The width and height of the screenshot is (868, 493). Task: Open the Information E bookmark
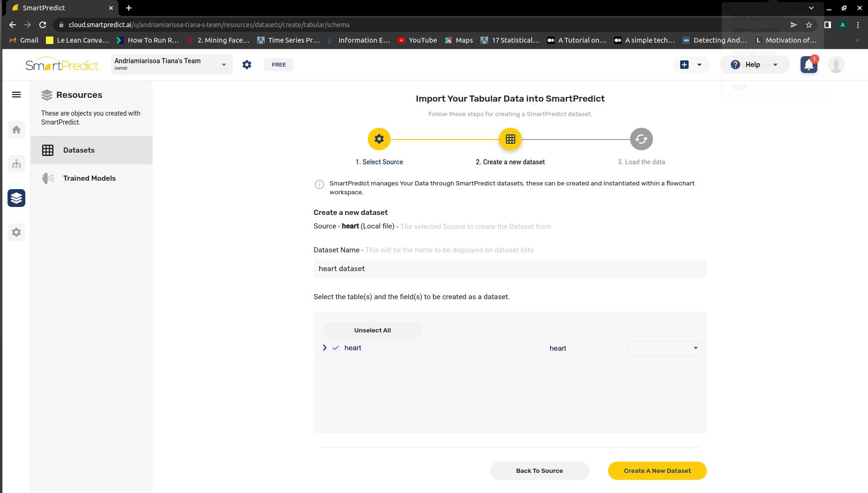coord(359,40)
